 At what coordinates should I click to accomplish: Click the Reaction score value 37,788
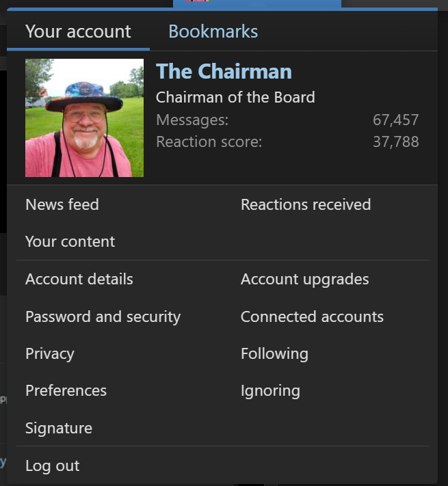[396, 141]
